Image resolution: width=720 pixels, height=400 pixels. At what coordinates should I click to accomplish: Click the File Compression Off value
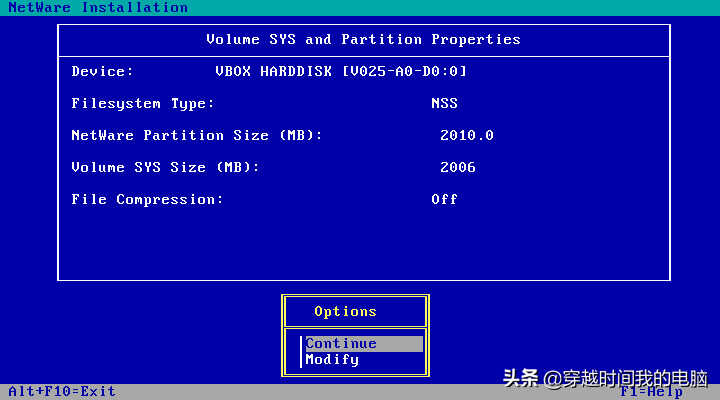click(x=444, y=199)
